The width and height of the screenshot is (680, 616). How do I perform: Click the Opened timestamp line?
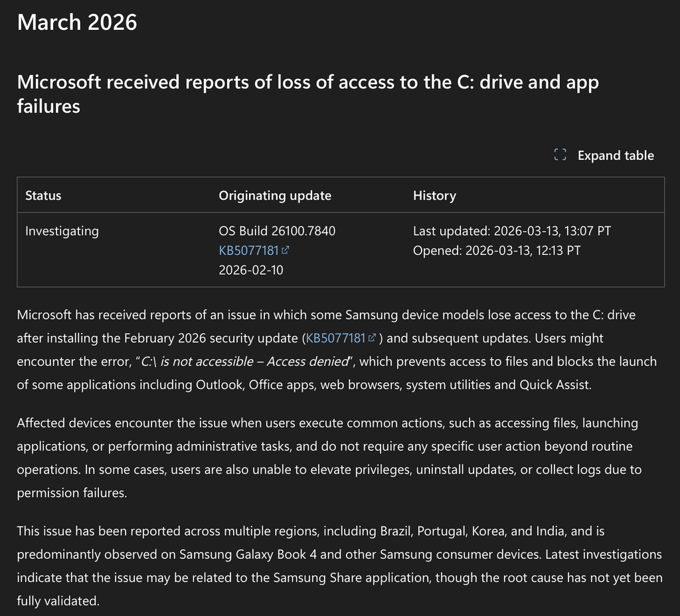point(496,250)
